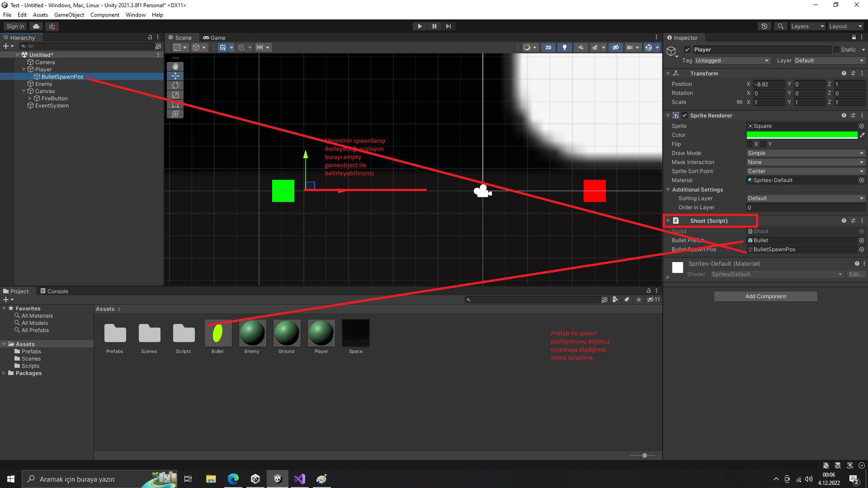
Task: Expand the FireButton hierarchy item
Action: [x=30, y=99]
